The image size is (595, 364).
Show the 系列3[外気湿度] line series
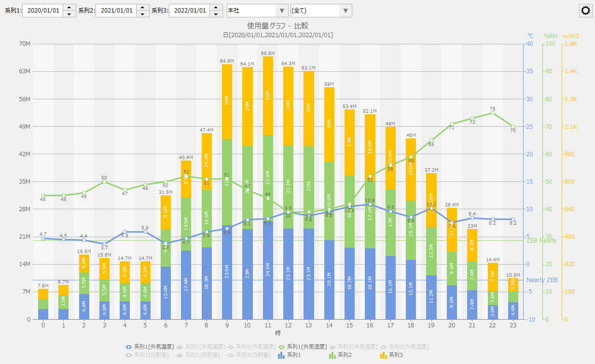(x=405, y=347)
